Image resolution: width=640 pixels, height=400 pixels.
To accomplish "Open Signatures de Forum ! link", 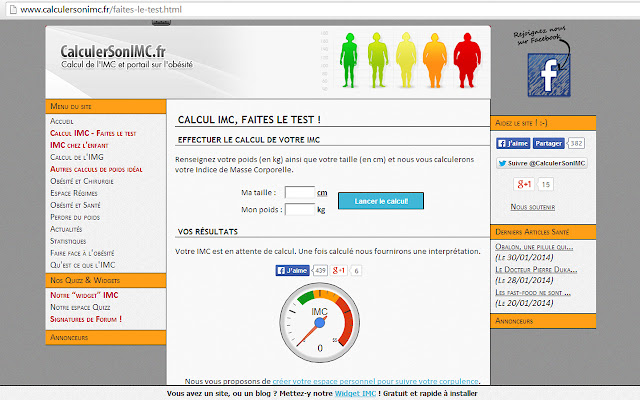I will pyautogui.click(x=86, y=319).
